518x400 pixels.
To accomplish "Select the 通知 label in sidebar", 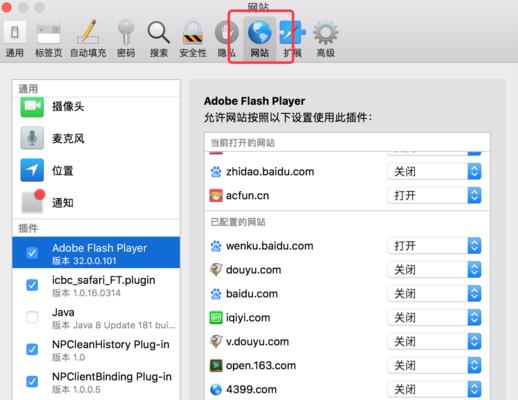I will click(63, 203).
